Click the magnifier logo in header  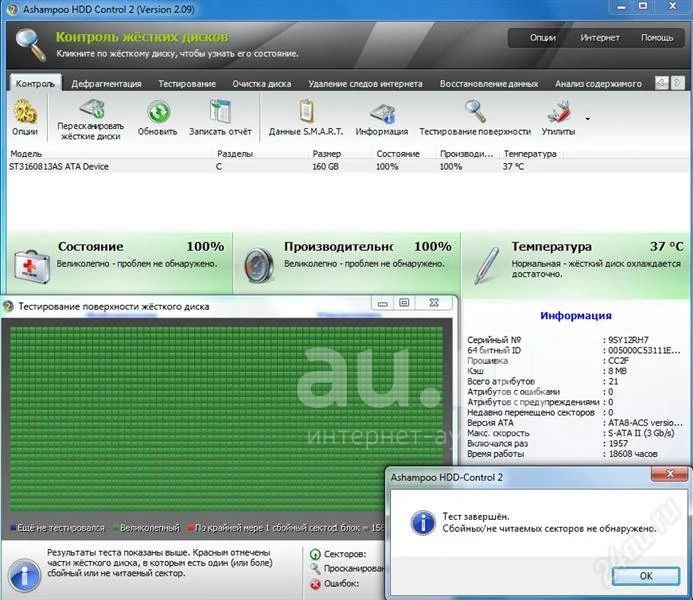point(30,44)
